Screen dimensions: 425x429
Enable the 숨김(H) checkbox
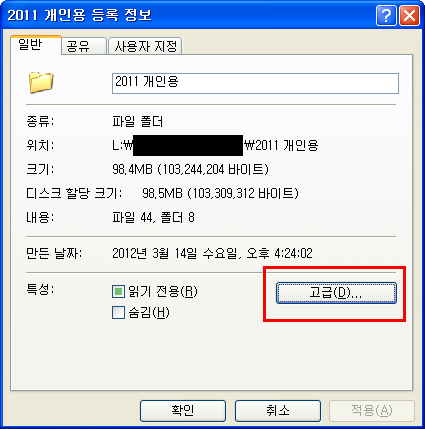118,313
